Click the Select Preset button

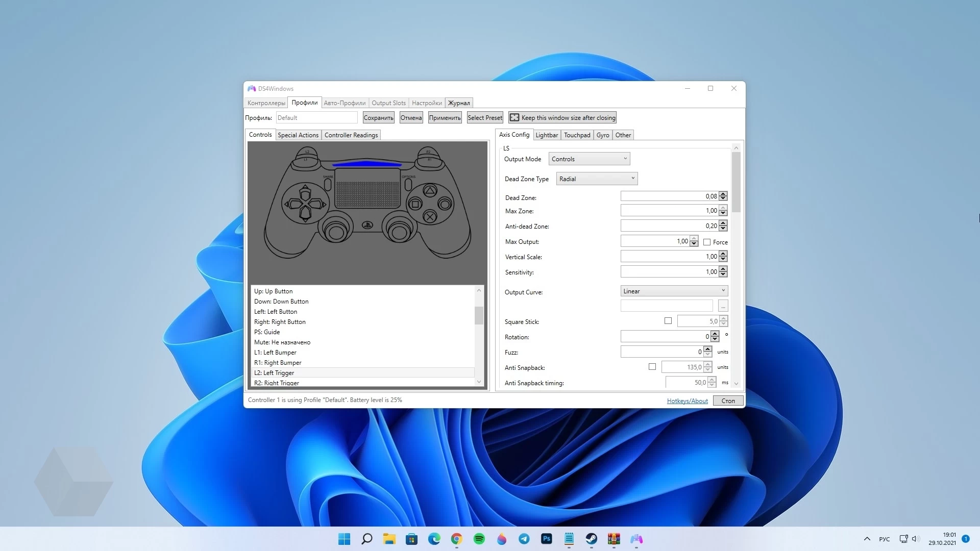coord(485,118)
